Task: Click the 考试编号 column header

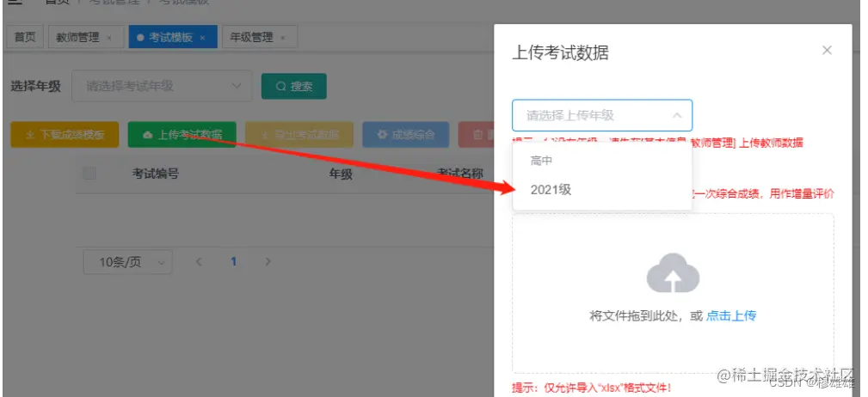Action: click(x=155, y=174)
